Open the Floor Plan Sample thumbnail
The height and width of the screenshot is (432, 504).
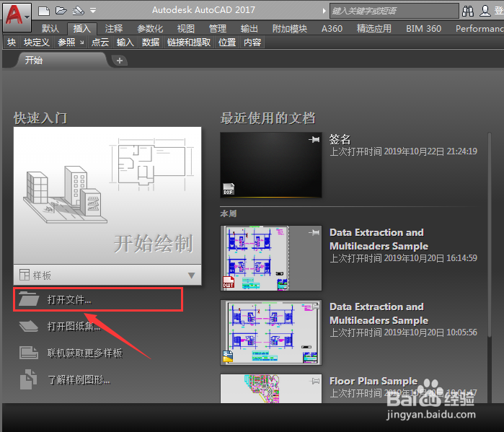[271, 388]
